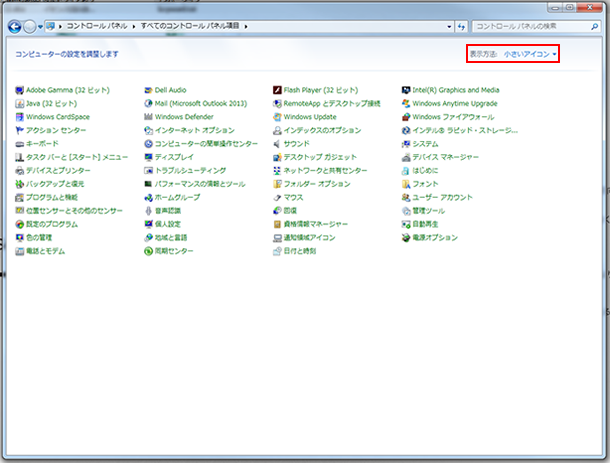
Task: Click the Forward navigation button
Action: point(30,26)
